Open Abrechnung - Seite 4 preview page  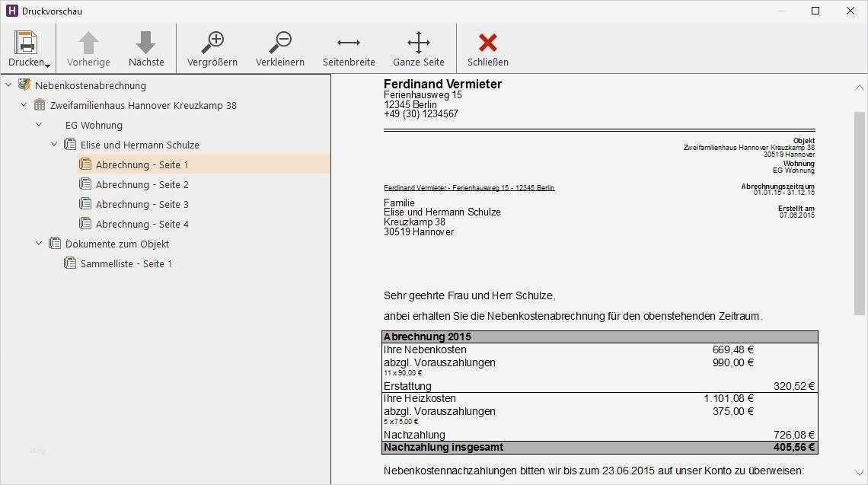tap(142, 223)
